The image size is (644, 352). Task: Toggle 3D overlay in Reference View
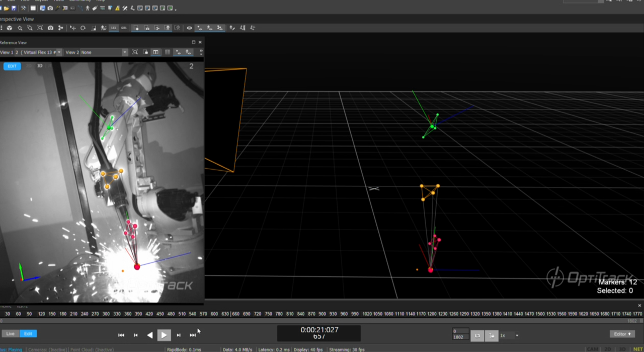click(x=40, y=66)
